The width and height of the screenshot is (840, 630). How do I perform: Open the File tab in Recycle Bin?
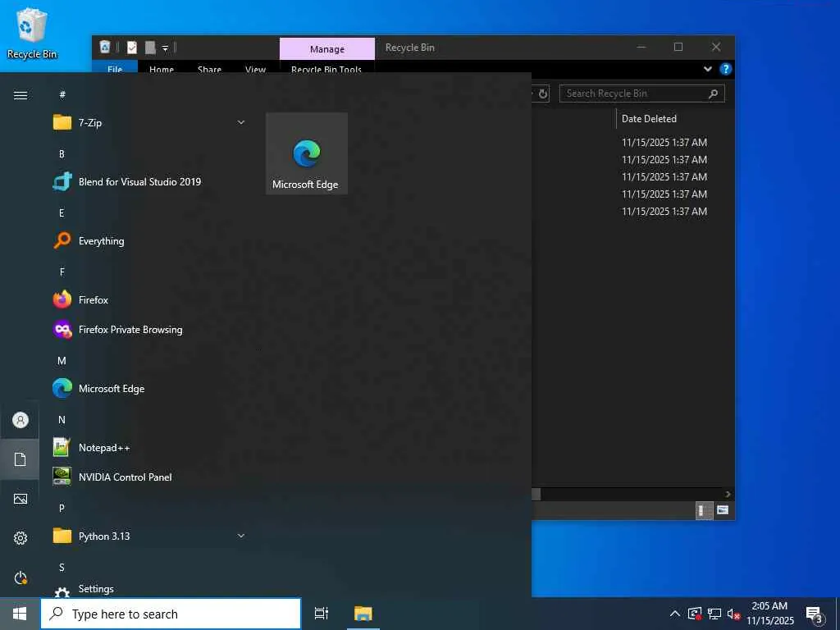115,68
